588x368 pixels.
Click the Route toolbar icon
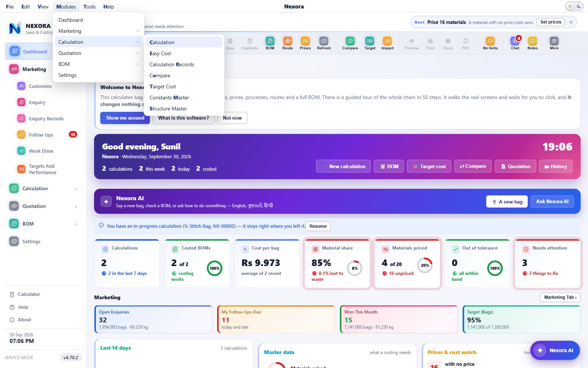(287, 43)
